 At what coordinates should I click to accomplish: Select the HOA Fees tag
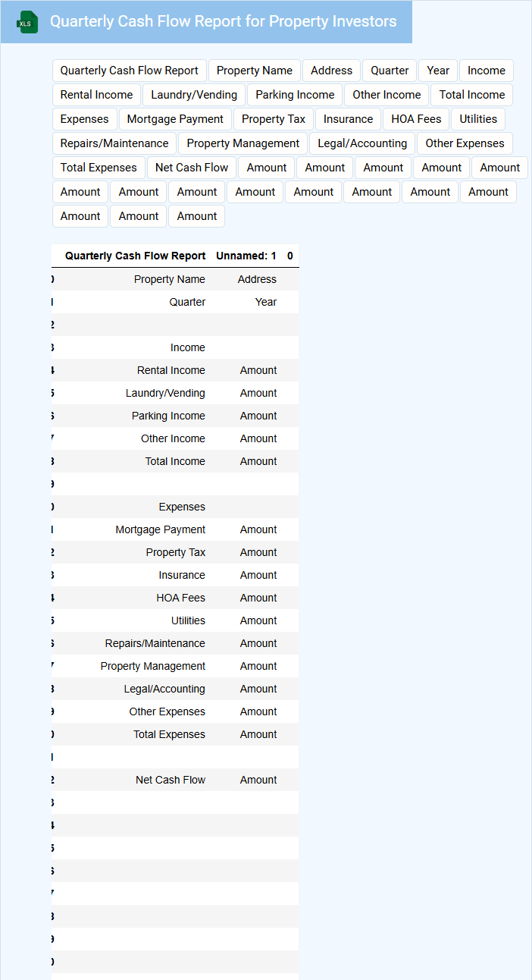tap(416, 119)
